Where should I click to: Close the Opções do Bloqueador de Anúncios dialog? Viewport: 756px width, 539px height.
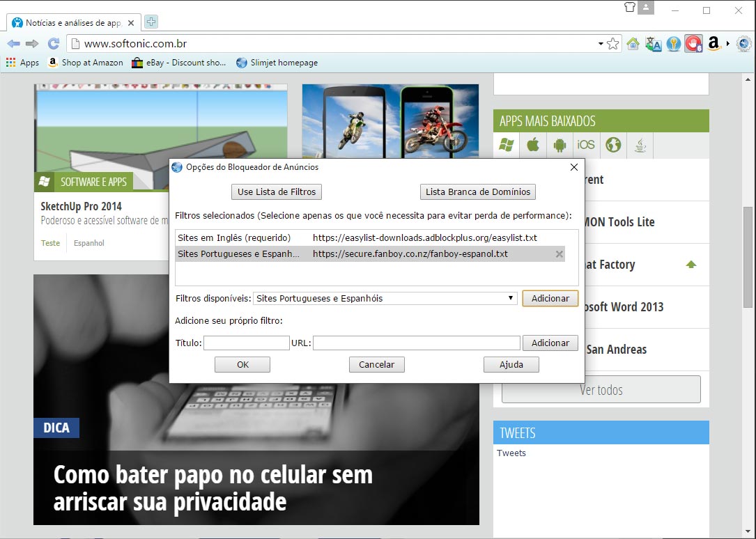point(573,167)
